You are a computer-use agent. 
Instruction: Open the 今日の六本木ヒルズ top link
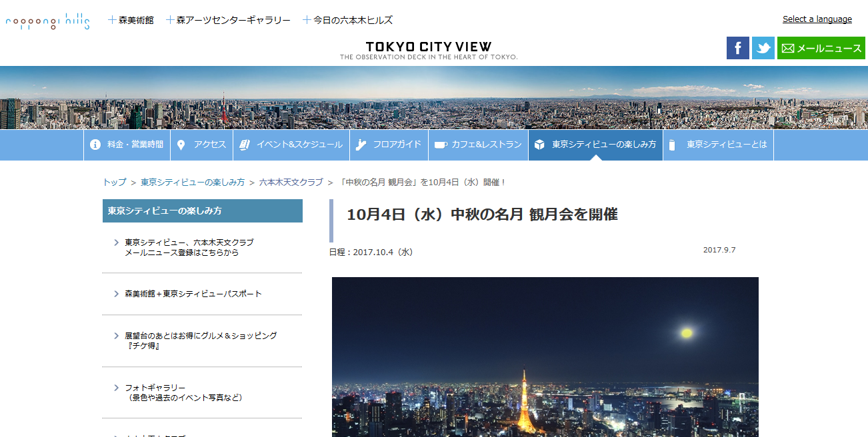[x=353, y=20]
